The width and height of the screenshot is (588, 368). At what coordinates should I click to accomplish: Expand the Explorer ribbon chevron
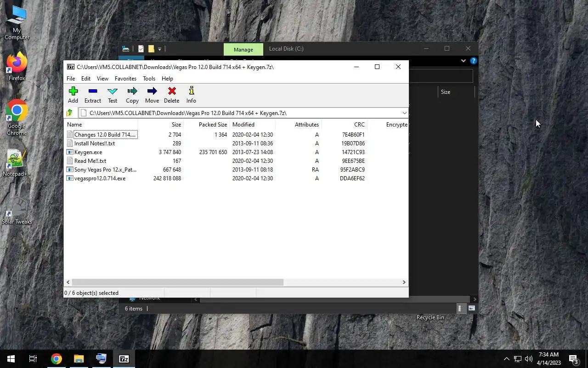[464, 61]
